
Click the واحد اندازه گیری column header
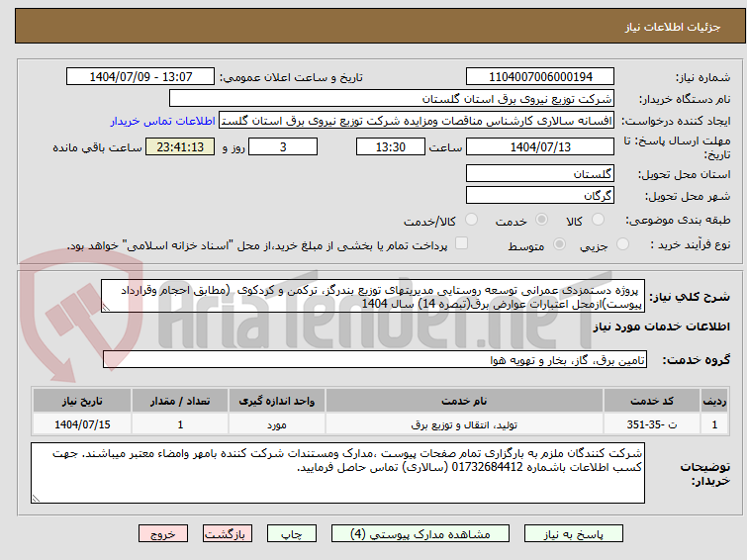277,401
